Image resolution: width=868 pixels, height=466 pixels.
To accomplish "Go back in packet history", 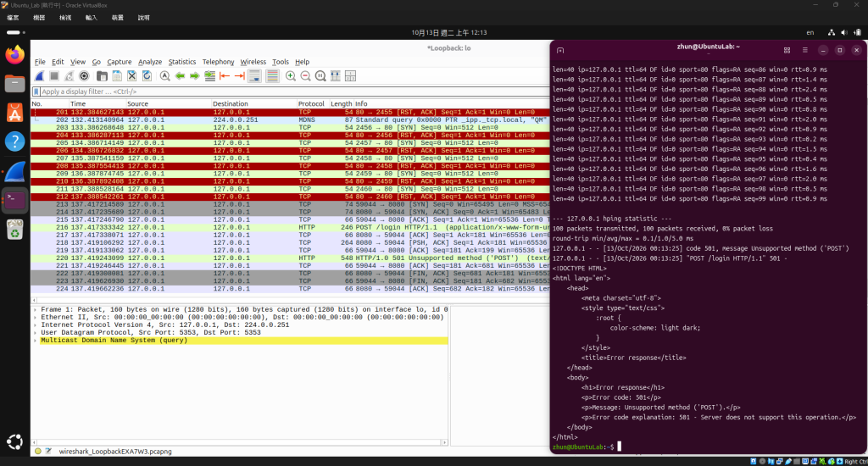I will [180, 76].
